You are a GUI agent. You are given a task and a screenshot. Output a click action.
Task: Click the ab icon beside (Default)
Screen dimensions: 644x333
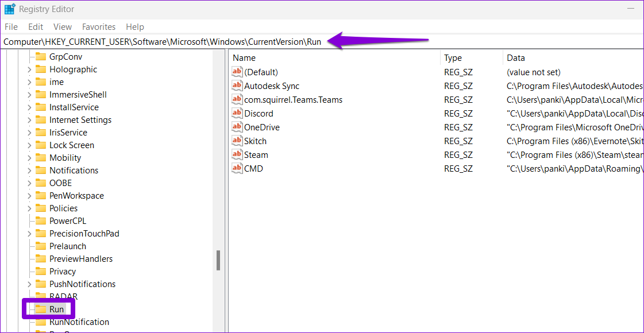coord(237,72)
